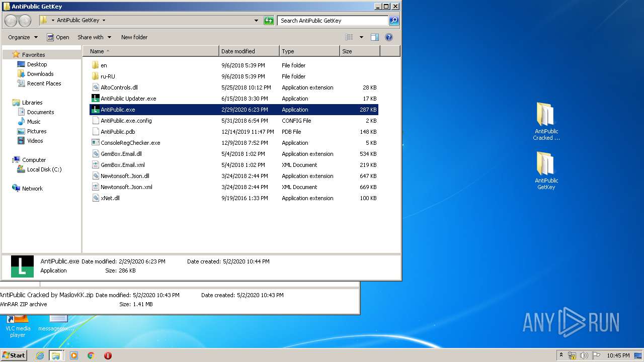Screen dimensions: 644x362
Task: Click Internet Explorer icon on taskbar
Action: click(40, 355)
